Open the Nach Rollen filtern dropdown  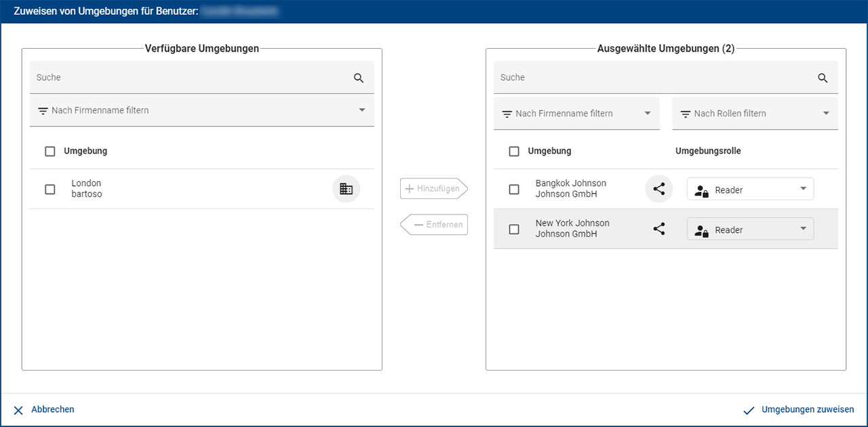(755, 113)
